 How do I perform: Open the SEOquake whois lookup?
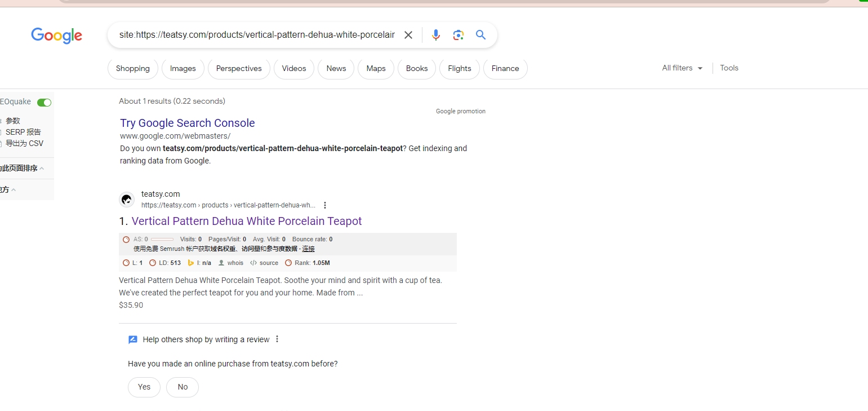click(231, 263)
